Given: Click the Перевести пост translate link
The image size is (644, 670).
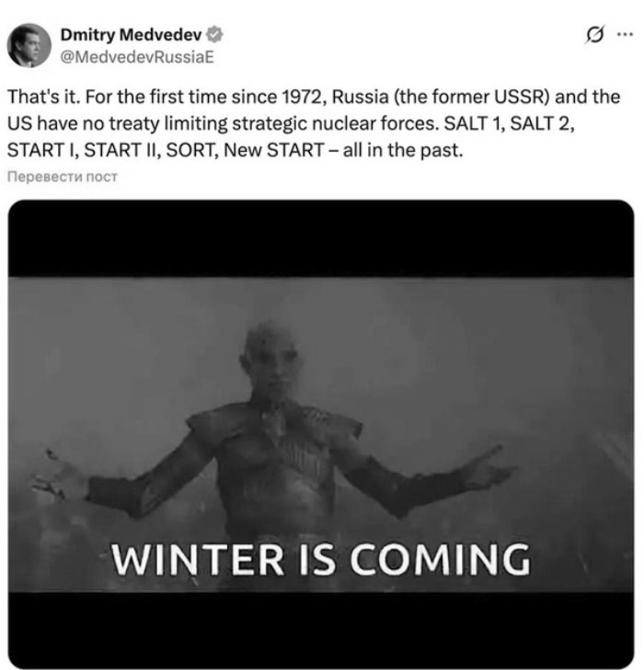Looking at the screenshot, I should [62, 177].
